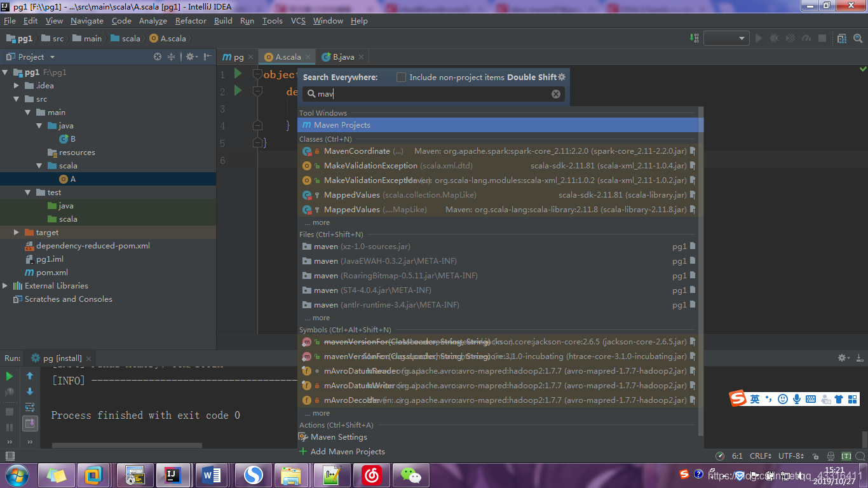The height and width of the screenshot is (488, 868).
Task: Show more class results
Action: (317, 222)
